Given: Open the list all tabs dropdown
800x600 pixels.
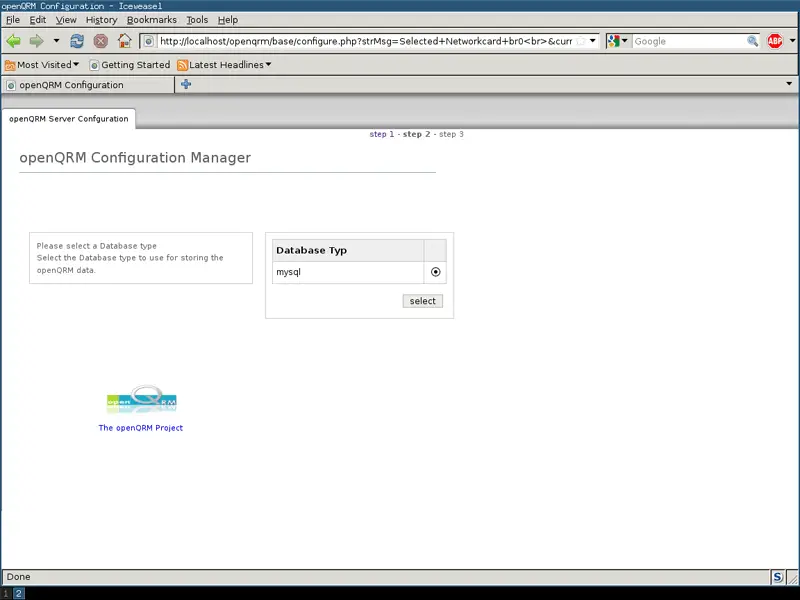Looking at the screenshot, I should coord(789,84).
